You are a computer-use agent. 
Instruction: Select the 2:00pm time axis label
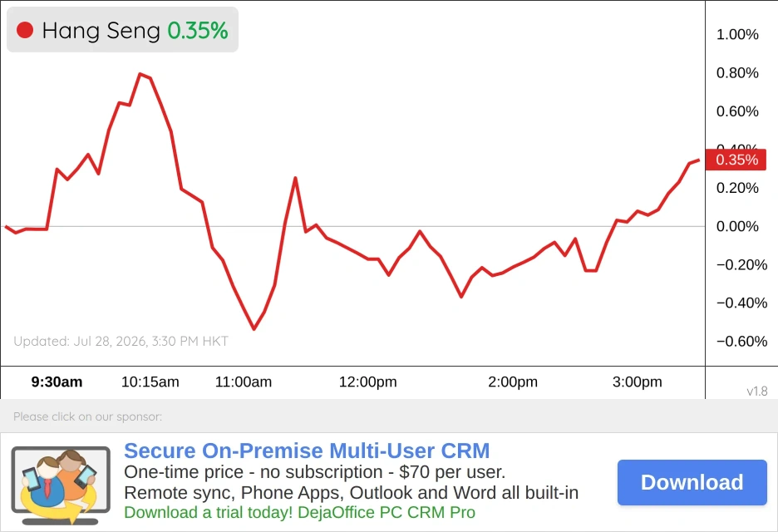(513, 382)
